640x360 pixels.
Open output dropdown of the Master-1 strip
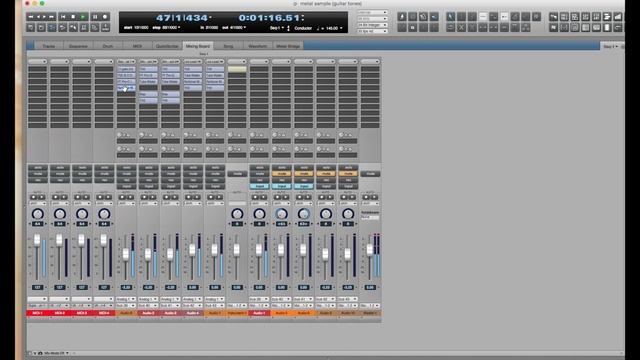370,305
